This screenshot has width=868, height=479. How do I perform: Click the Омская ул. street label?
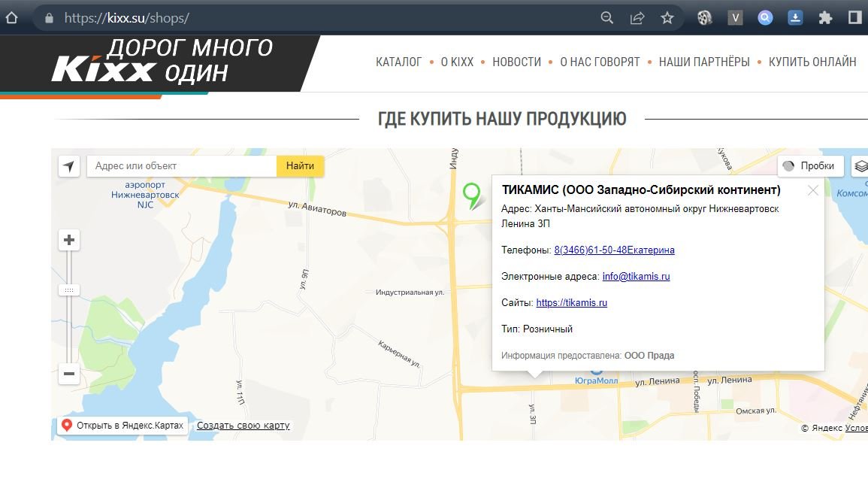point(756,411)
